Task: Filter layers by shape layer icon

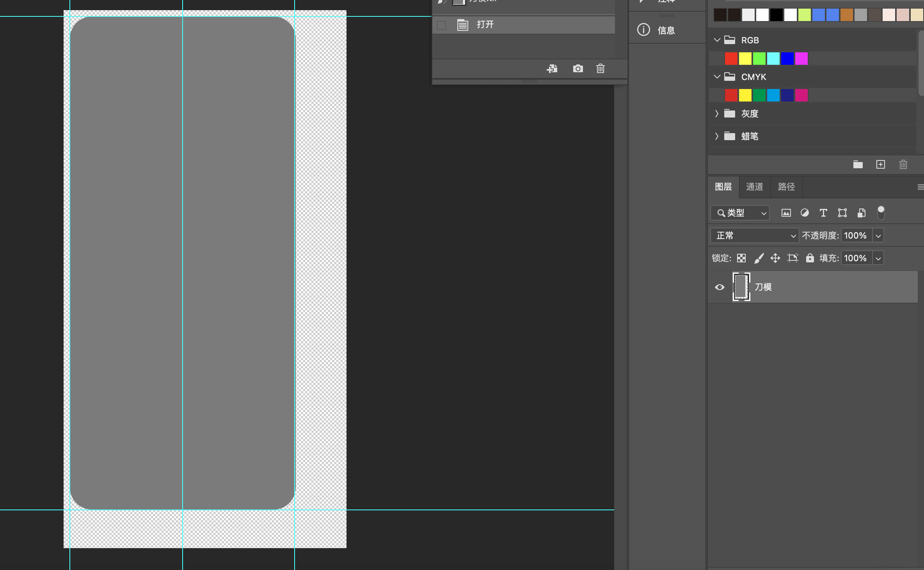Action: [x=842, y=213]
